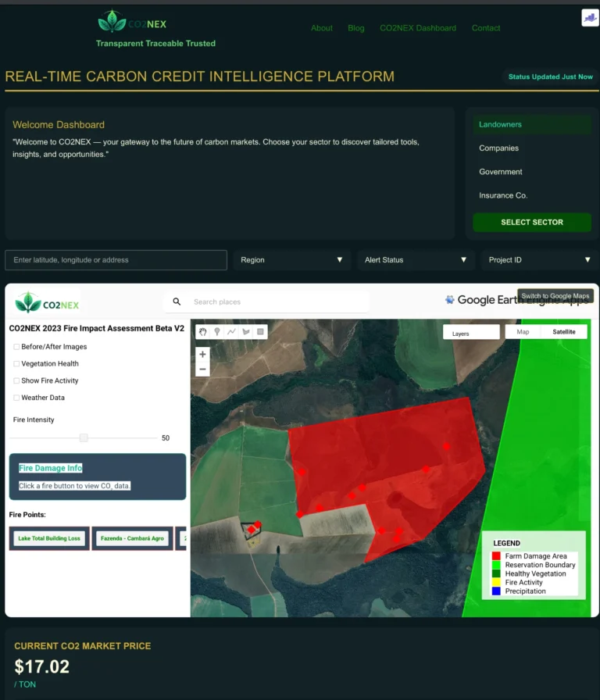Click the red Farm Damage Area legend swatch

(496, 556)
